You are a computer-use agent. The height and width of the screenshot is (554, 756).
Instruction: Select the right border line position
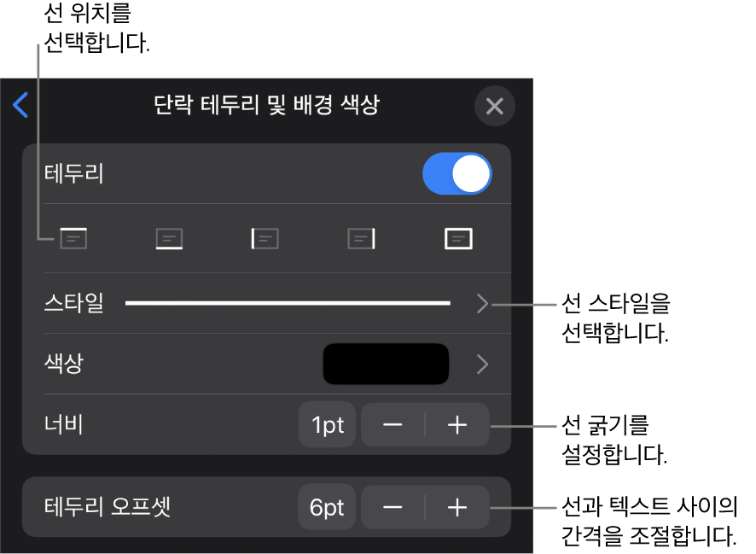361,239
